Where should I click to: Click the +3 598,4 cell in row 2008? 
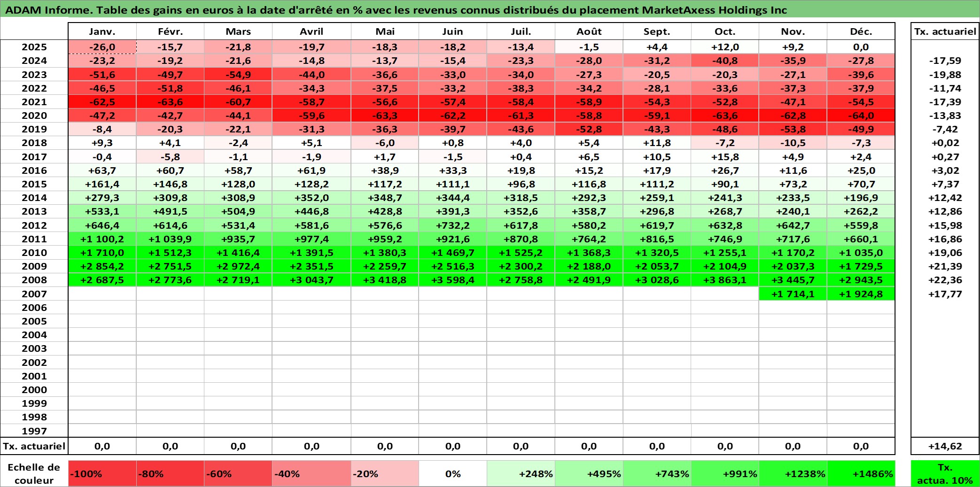453,280
